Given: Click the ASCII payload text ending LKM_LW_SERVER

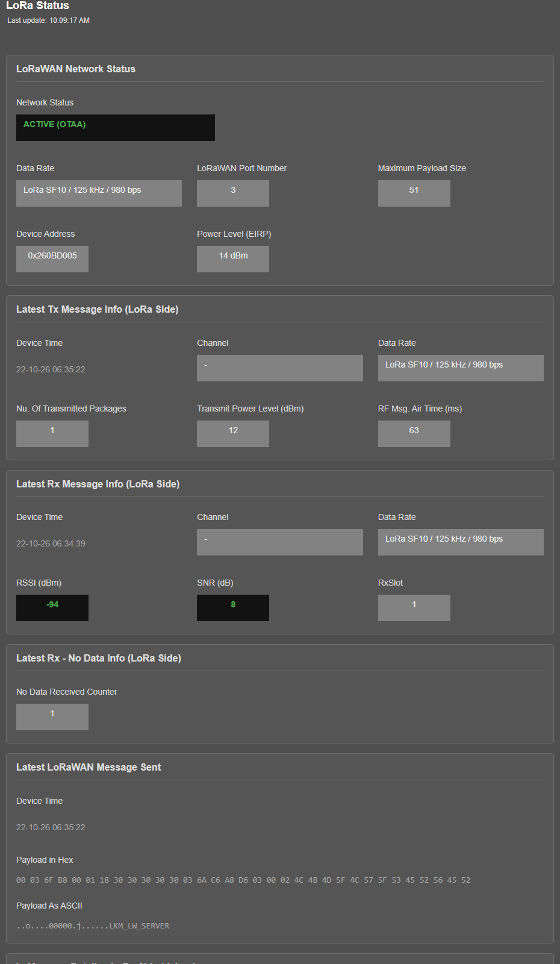Looking at the screenshot, I should tap(93, 926).
